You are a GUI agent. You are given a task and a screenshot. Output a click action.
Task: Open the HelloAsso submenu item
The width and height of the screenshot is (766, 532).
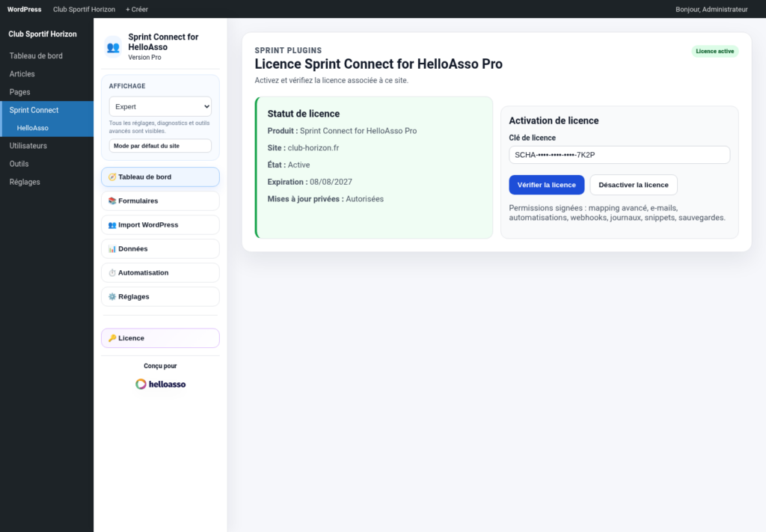tap(46, 128)
